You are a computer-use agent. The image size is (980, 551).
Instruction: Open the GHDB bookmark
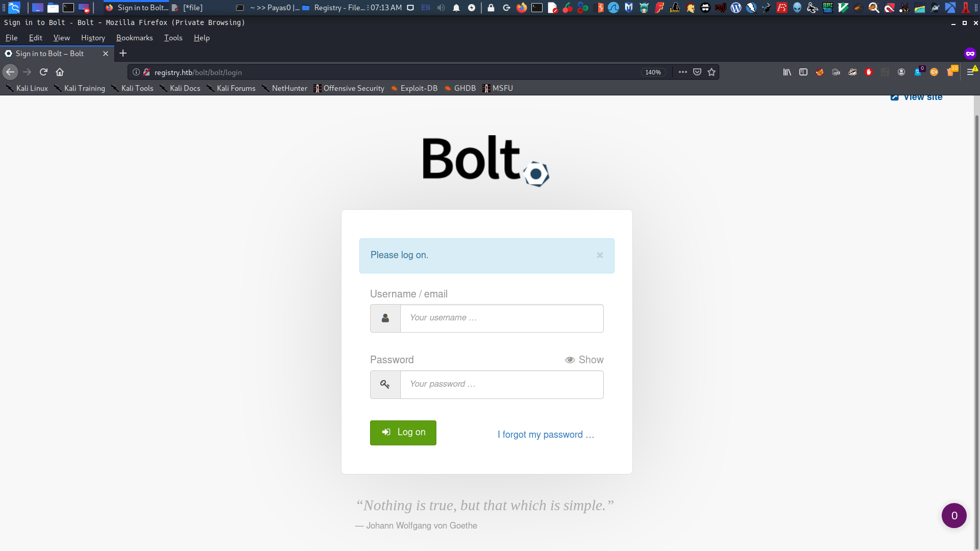460,88
